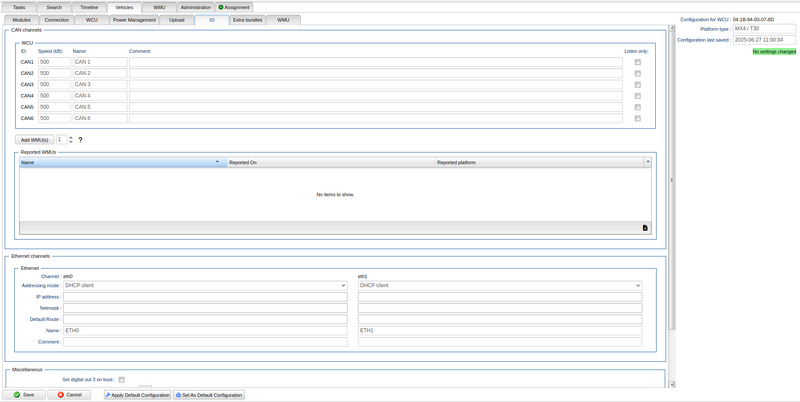Click Set As Default Configuration button
Viewport: 800px width, 402px height.
click(x=209, y=395)
